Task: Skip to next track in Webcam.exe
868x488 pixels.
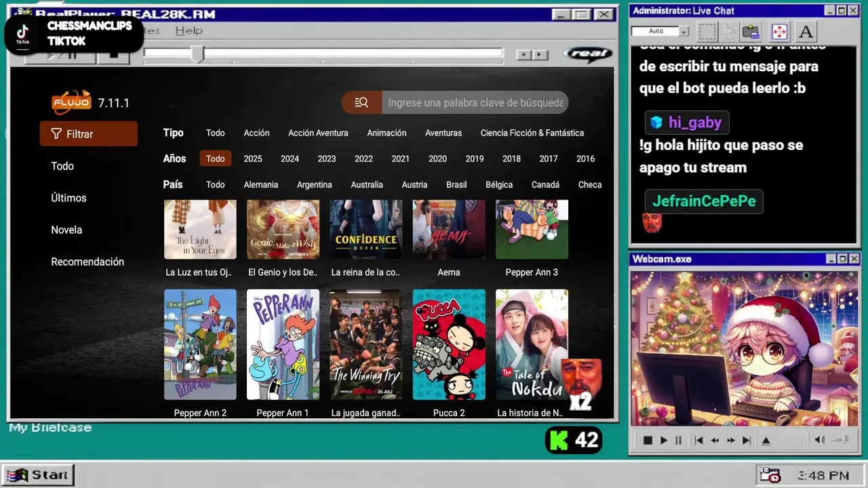Action: (747, 441)
